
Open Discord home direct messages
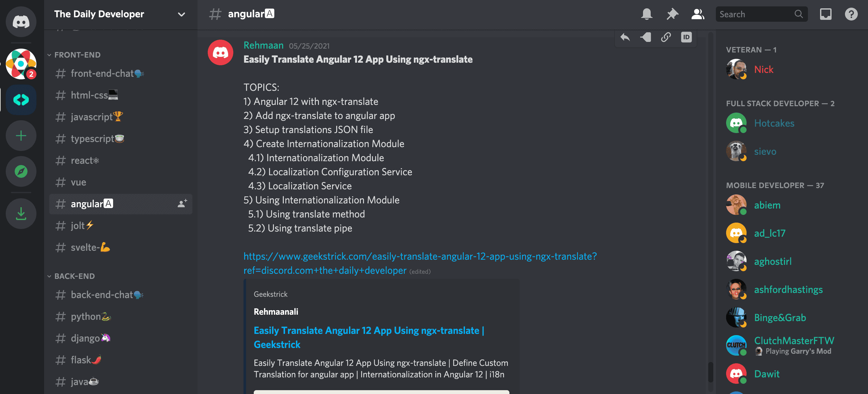coord(21,22)
